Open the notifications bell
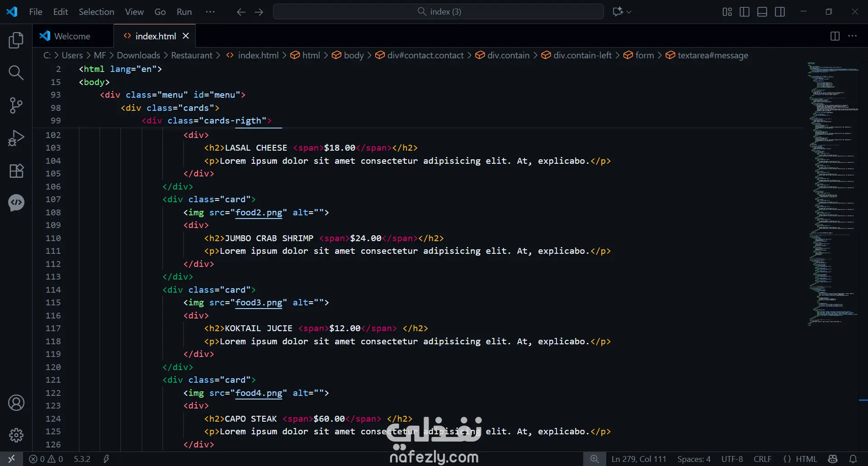Screen dimensions: 868x466 coord(853,459)
